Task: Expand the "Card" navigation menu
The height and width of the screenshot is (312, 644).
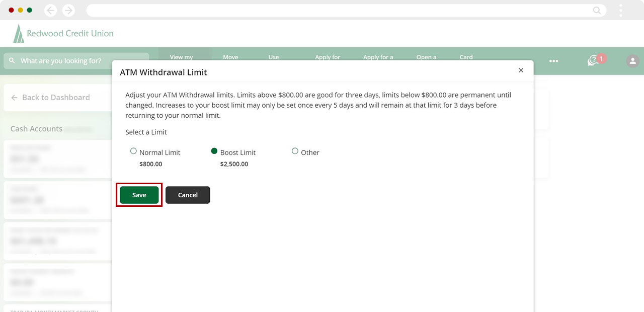Action: 466,57
